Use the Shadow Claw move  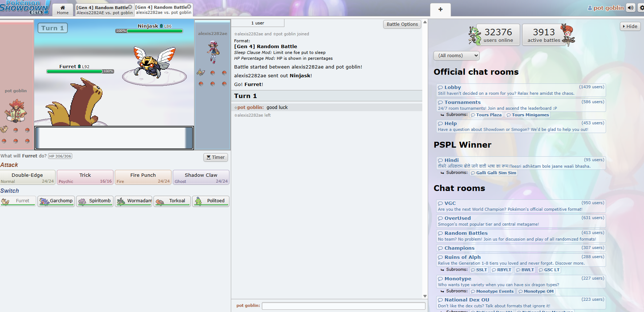click(201, 178)
